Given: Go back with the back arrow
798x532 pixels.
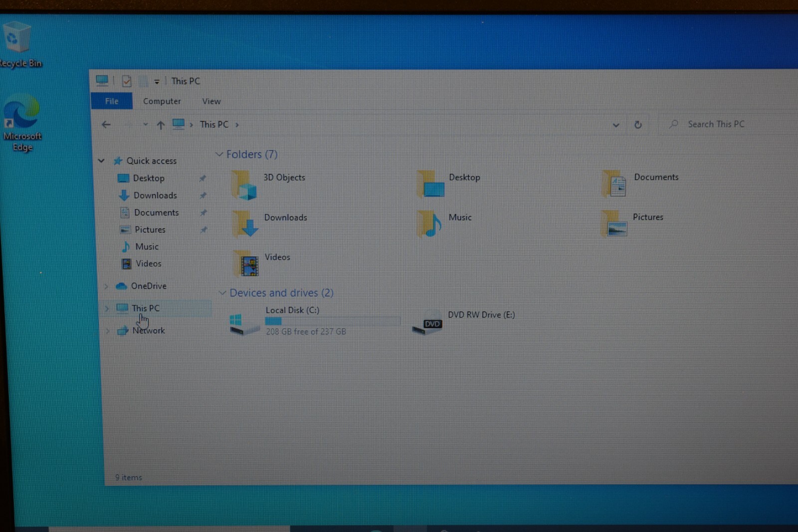Looking at the screenshot, I should 106,125.
